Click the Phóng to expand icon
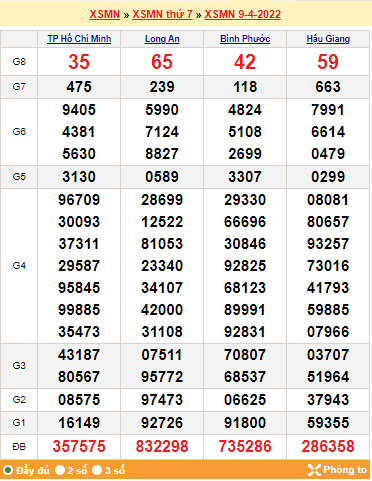This screenshot has height=481, width=372. pos(314,470)
